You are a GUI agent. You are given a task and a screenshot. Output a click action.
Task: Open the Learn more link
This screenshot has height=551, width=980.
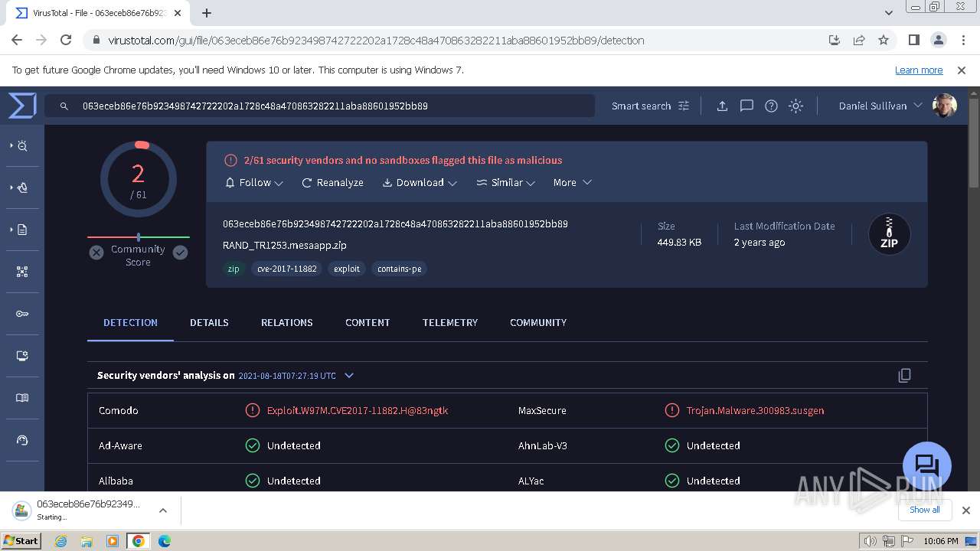click(x=919, y=70)
